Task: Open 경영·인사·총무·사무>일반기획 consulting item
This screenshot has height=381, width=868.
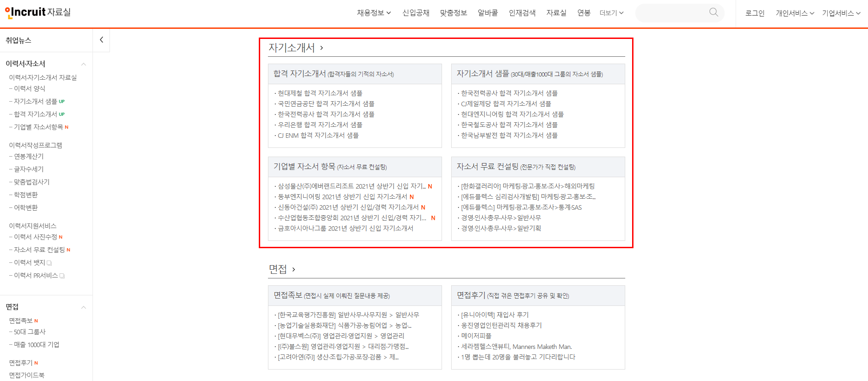Action: tap(501, 228)
